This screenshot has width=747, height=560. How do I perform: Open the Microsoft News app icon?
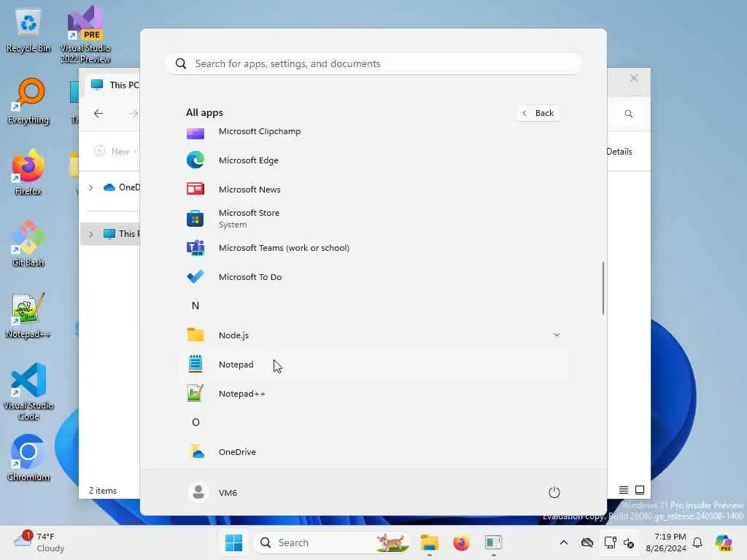coord(196,189)
